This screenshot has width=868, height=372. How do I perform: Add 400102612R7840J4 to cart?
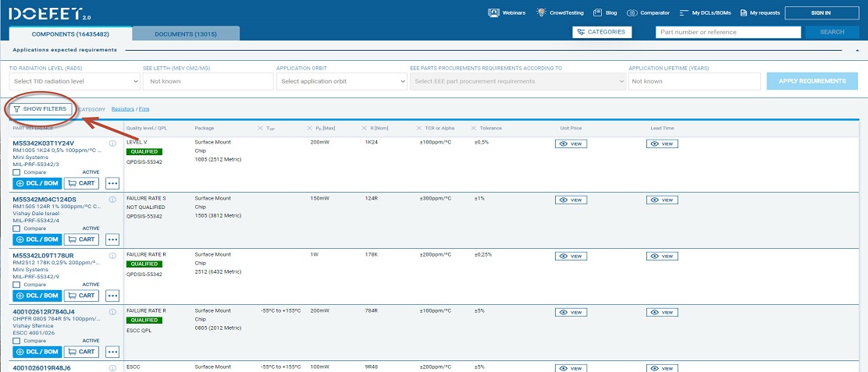pyautogui.click(x=81, y=352)
